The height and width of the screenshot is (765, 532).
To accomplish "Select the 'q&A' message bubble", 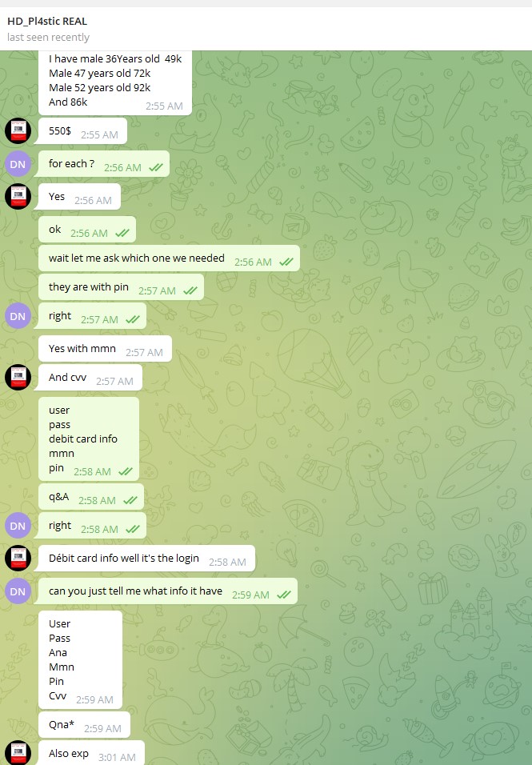I will coord(91,497).
